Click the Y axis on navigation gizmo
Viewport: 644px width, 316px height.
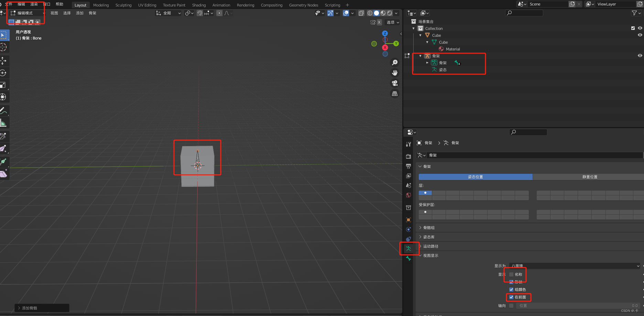396,43
